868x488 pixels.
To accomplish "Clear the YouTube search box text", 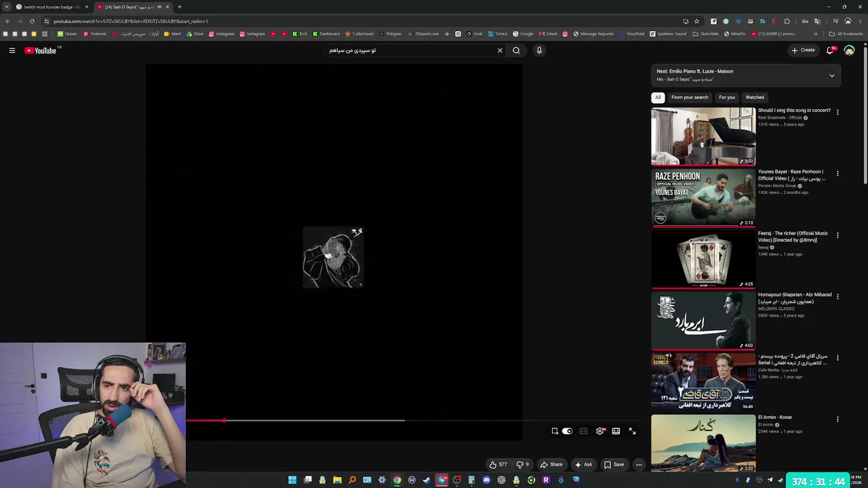I will pyautogui.click(x=500, y=50).
